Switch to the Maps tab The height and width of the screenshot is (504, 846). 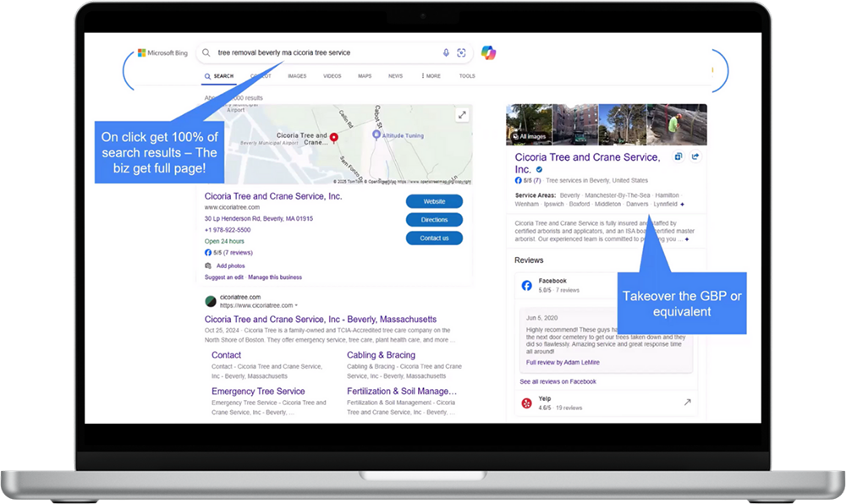[365, 76]
